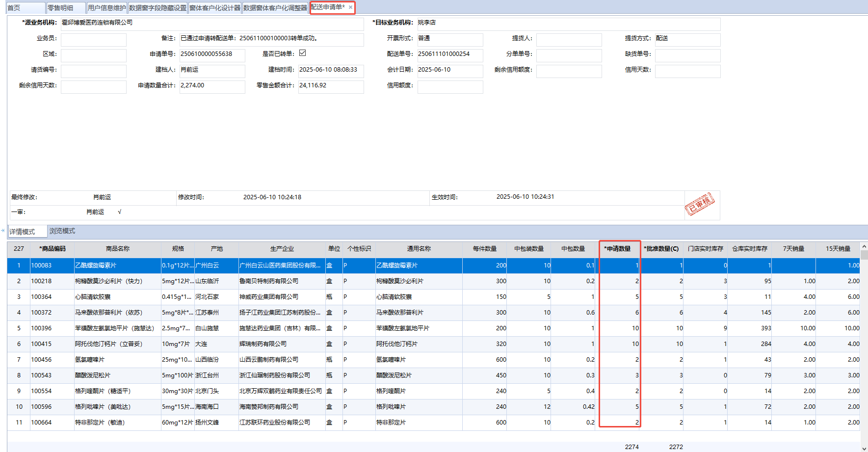Switch to the 浏览模式 tab
Image resolution: width=868 pixels, height=452 pixels.
62,231
